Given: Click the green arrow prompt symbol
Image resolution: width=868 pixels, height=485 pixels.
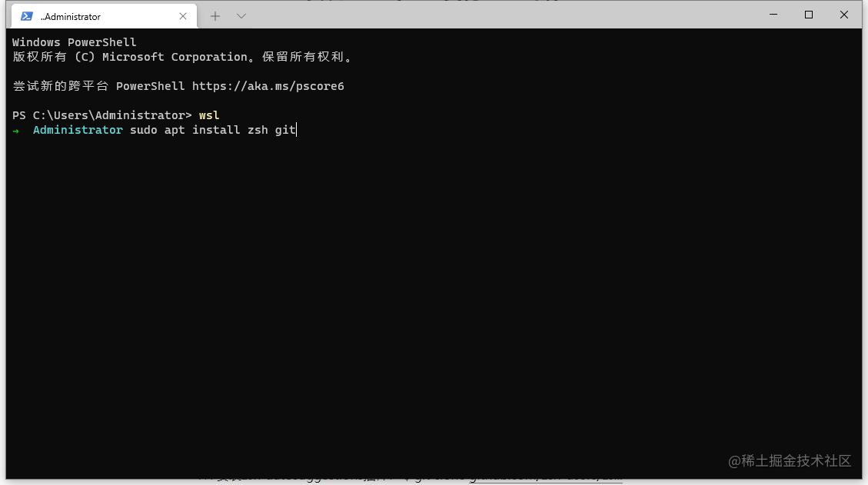Looking at the screenshot, I should tap(16, 131).
